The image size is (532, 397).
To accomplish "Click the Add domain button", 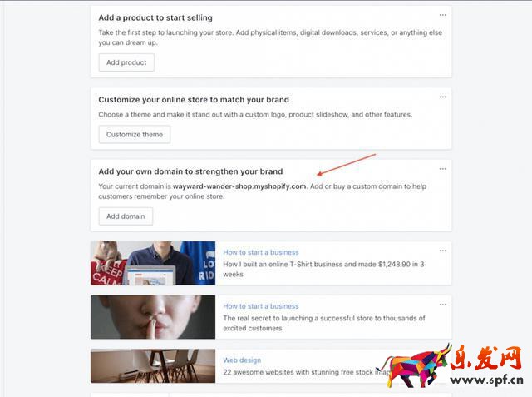I will (126, 216).
